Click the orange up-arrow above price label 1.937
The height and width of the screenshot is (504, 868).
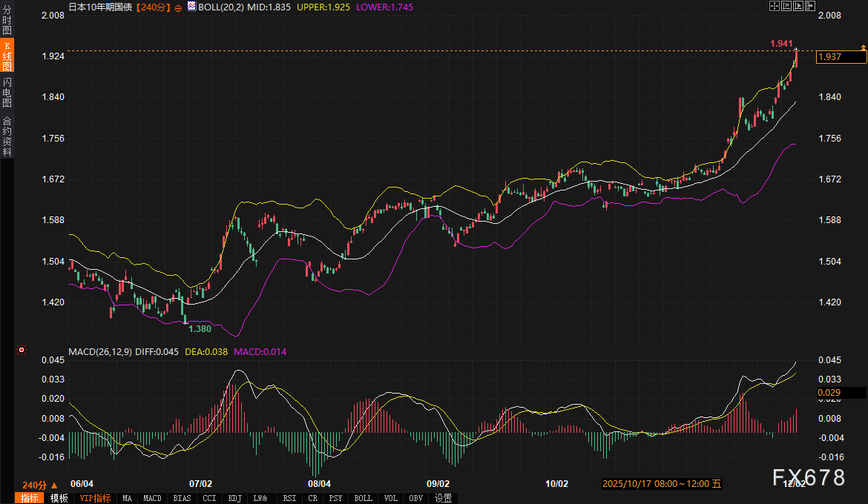(863, 47)
